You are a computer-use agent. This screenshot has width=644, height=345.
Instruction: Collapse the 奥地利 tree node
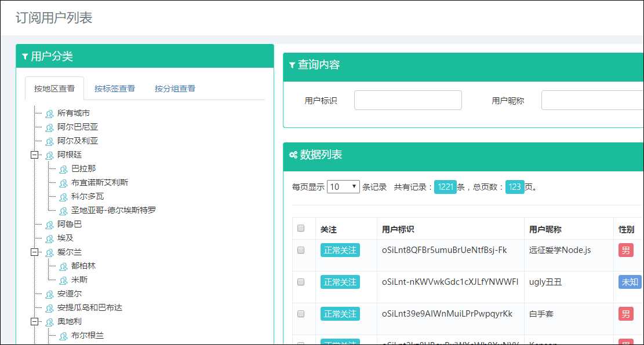(35, 322)
